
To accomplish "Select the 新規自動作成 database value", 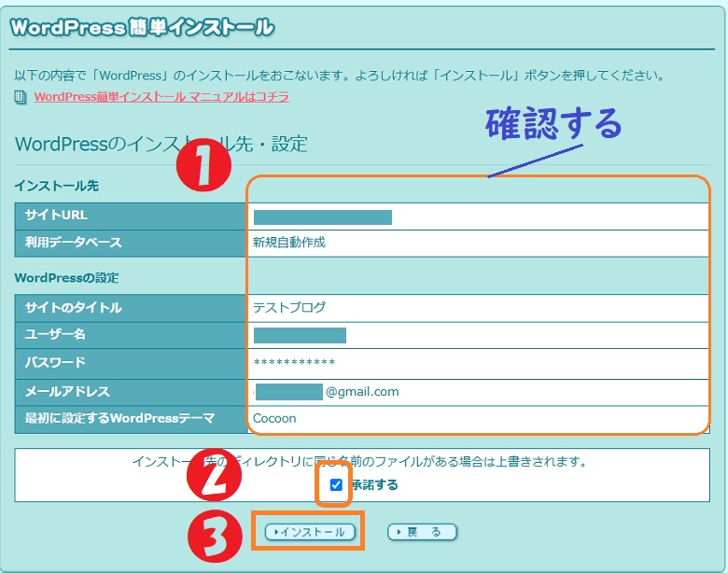I will click(288, 243).
